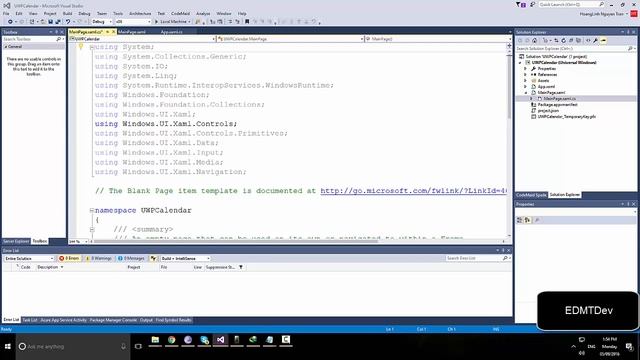Click the Bookmark toolbar icon
The image size is (640, 360).
(247, 22)
